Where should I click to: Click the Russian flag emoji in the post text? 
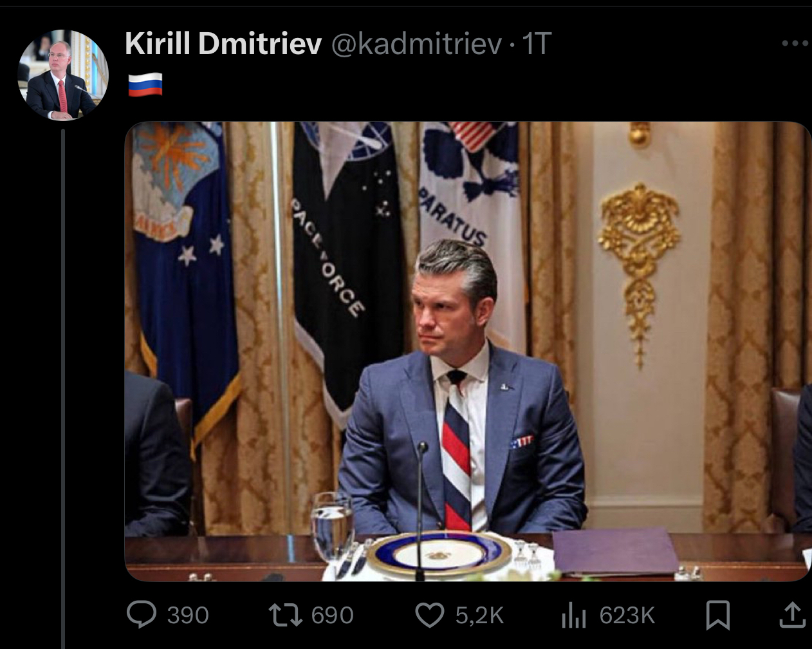tap(145, 85)
